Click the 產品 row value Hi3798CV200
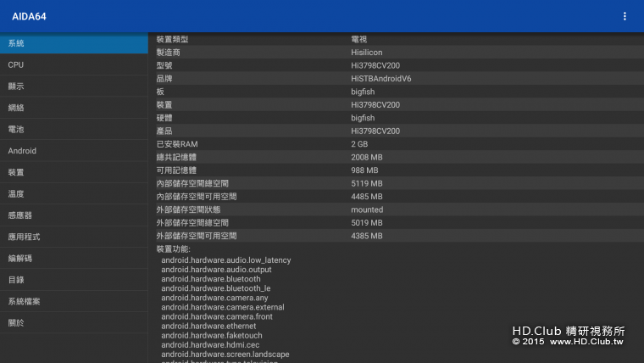644x363 pixels. coord(375,131)
